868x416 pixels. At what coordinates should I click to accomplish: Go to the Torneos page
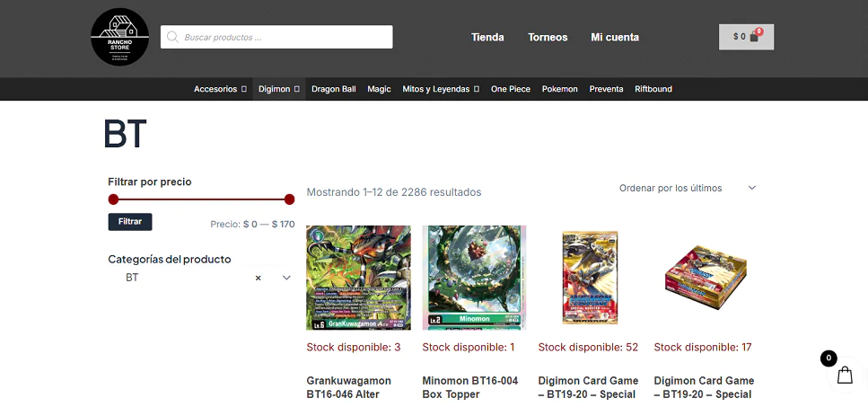[x=548, y=37]
